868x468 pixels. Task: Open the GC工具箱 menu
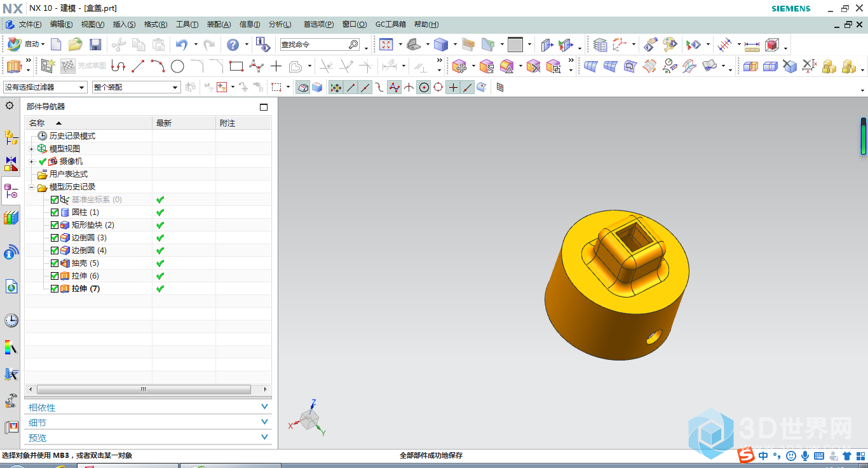coord(391,24)
